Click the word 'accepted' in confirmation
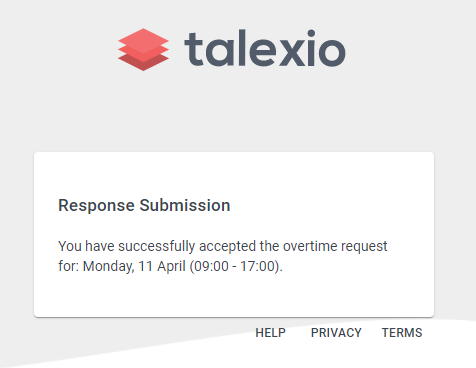476x368 pixels. pyautogui.click(x=228, y=247)
